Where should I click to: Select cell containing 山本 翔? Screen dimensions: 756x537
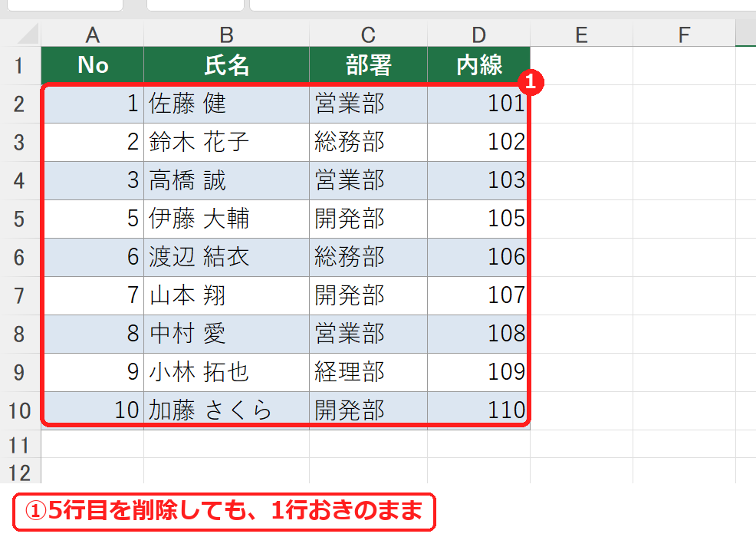point(227,296)
